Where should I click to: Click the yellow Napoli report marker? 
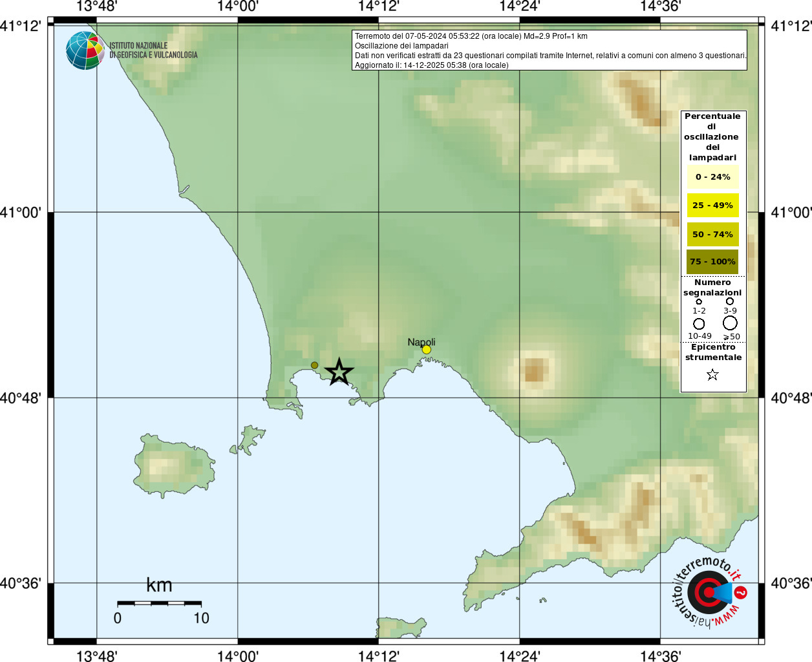426,350
